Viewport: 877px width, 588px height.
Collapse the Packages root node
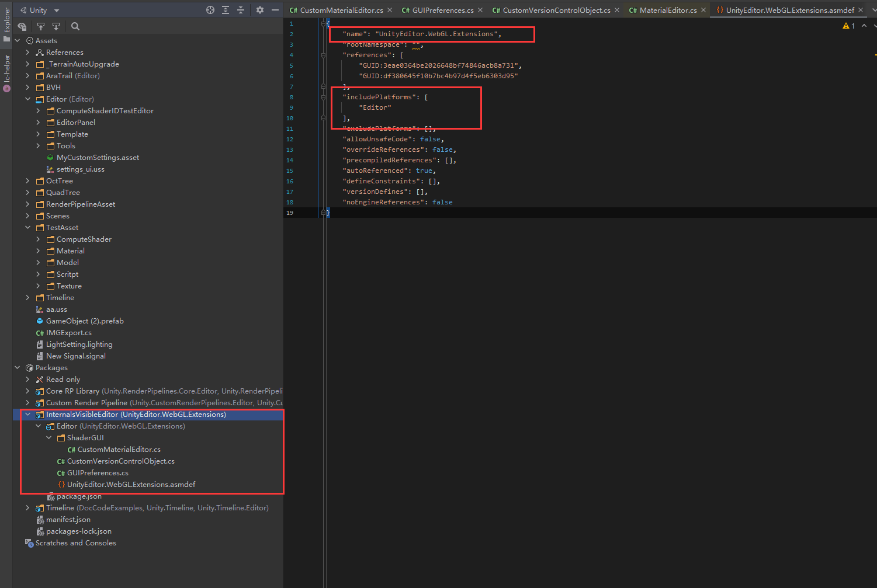(18, 368)
